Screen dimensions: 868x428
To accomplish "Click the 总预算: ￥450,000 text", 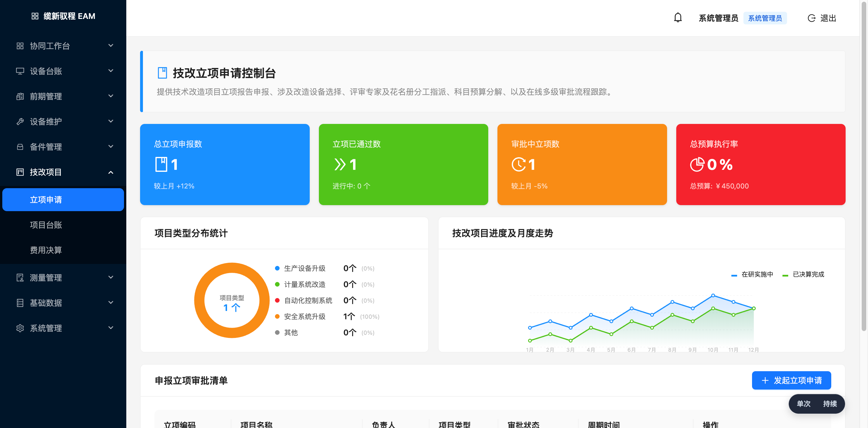I will coord(719,186).
